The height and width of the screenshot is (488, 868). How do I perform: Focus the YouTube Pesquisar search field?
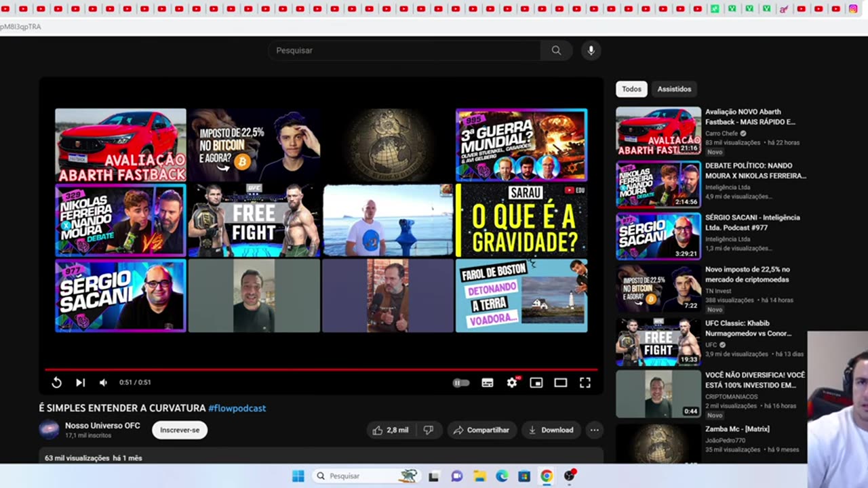(x=404, y=50)
